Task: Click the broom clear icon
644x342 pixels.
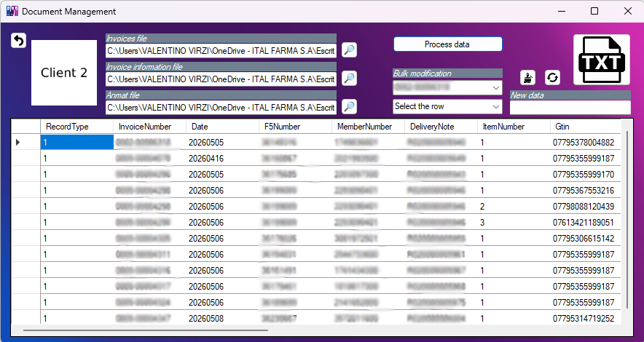Action: [527, 78]
